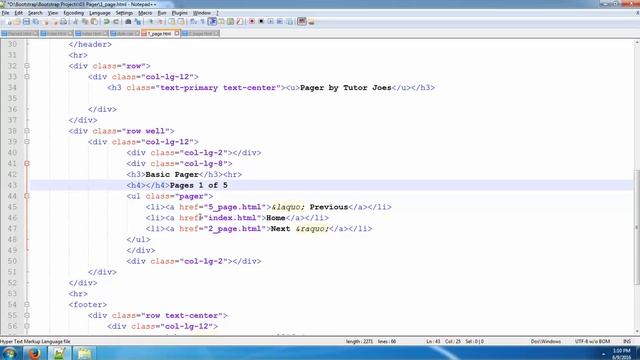The image size is (640, 360).
Task: Open the Plugins menu
Action: pyautogui.click(x=179, y=13)
